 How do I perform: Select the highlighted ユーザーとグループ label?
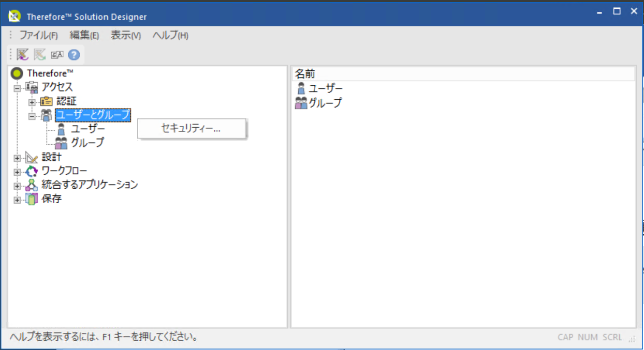click(x=93, y=115)
